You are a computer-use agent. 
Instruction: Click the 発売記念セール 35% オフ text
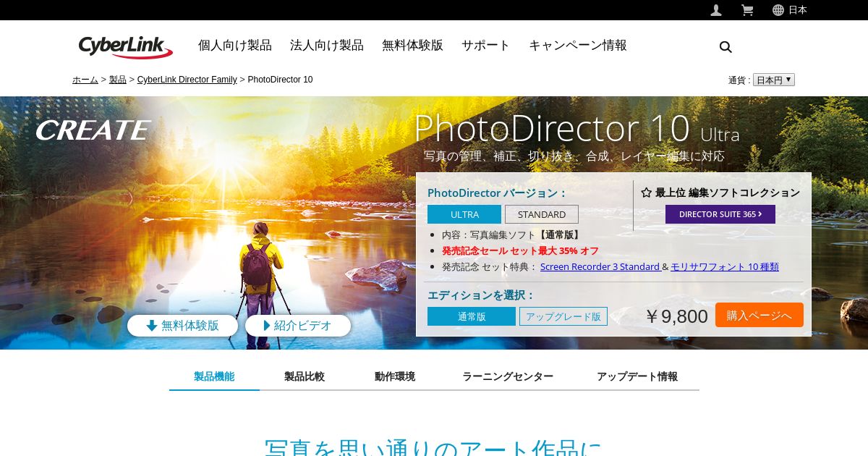click(520, 250)
